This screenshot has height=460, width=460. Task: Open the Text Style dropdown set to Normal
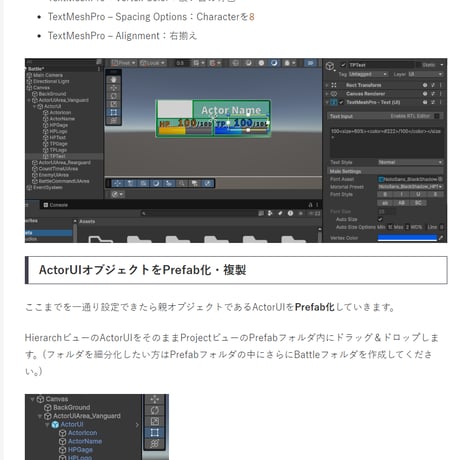coord(410,162)
